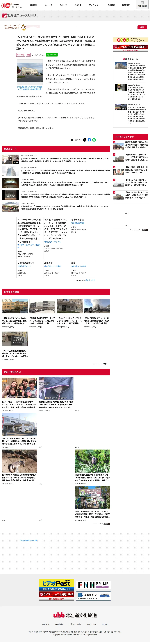The image size is (150, 644).
Task: Open the ビデオPost footer banner
Action: (x=57, y=585)
